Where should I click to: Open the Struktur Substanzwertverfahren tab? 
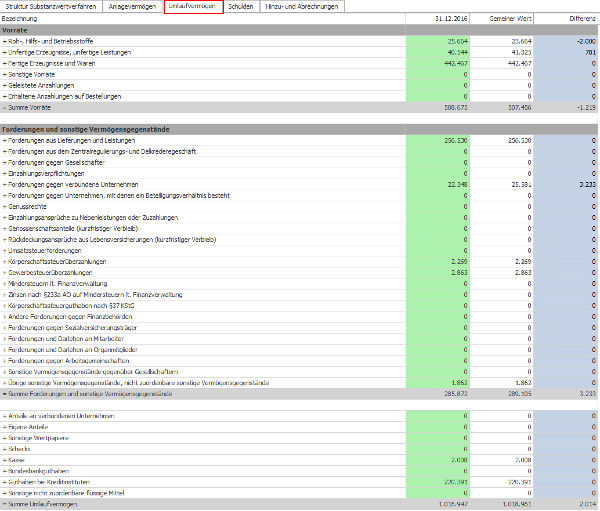point(51,7)
